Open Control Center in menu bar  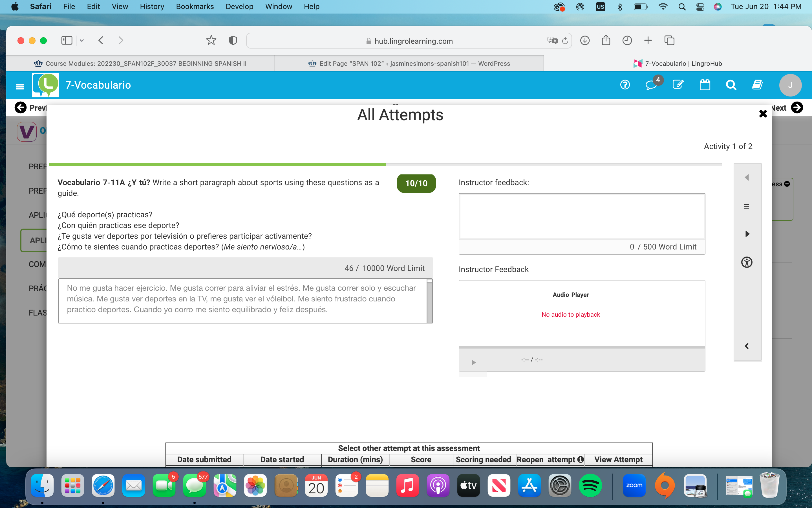[700, 7]
